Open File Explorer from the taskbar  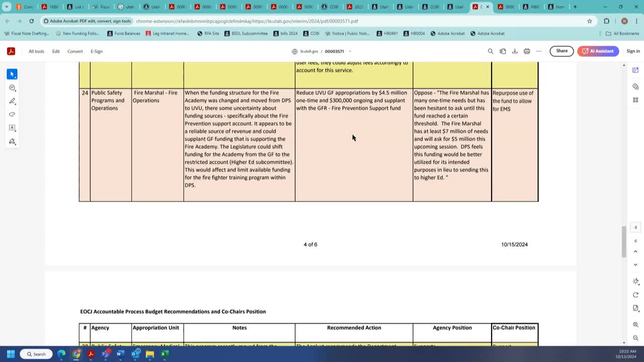point(149,354)
